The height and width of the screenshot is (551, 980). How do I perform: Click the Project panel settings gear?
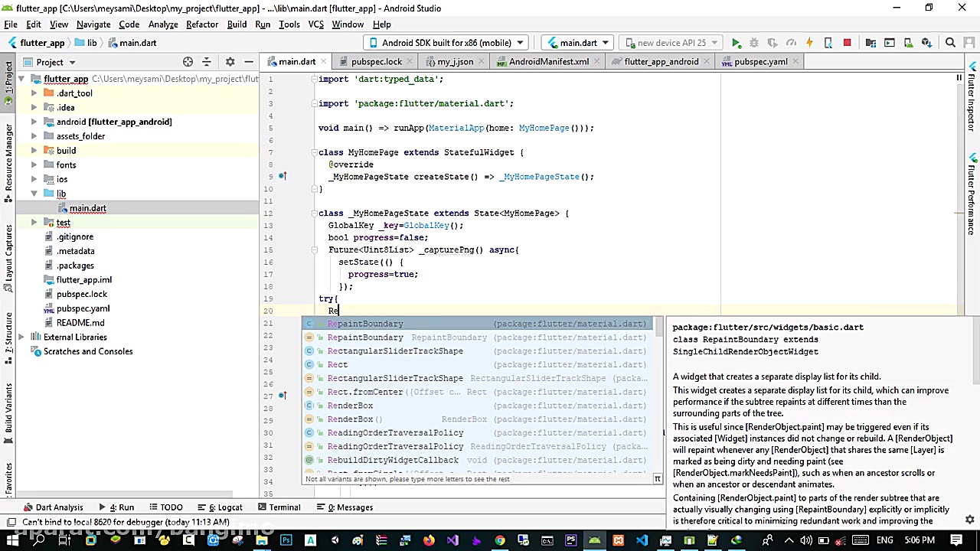pyautogui.click(x=230, y=62)
